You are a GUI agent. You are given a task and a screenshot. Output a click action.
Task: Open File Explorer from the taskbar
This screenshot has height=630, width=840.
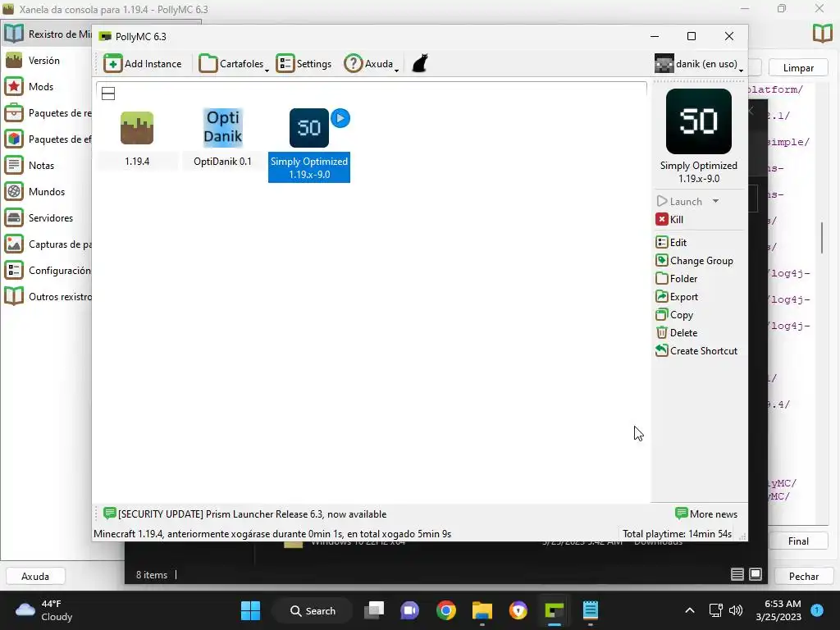(482, 610)
